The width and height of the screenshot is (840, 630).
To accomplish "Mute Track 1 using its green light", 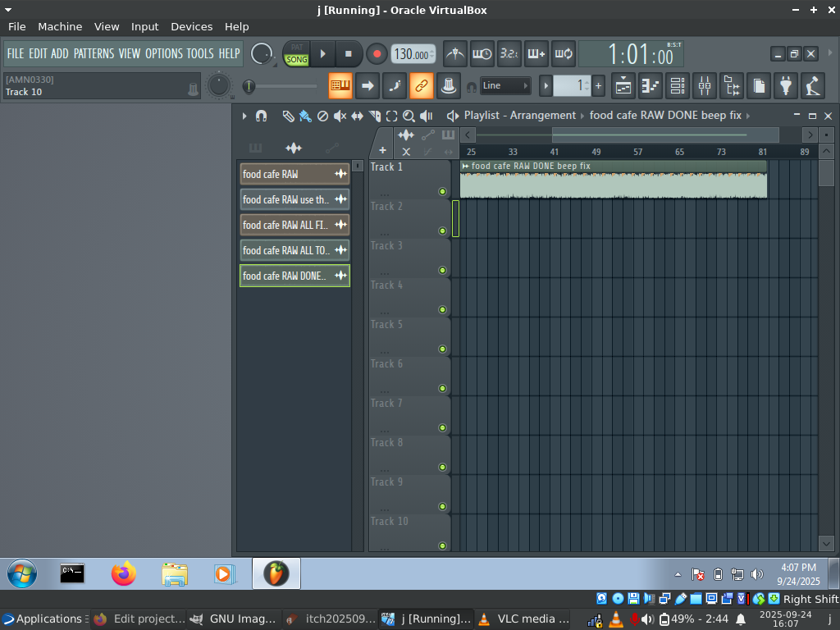I will pyautogui.click(x=443, y=191).
